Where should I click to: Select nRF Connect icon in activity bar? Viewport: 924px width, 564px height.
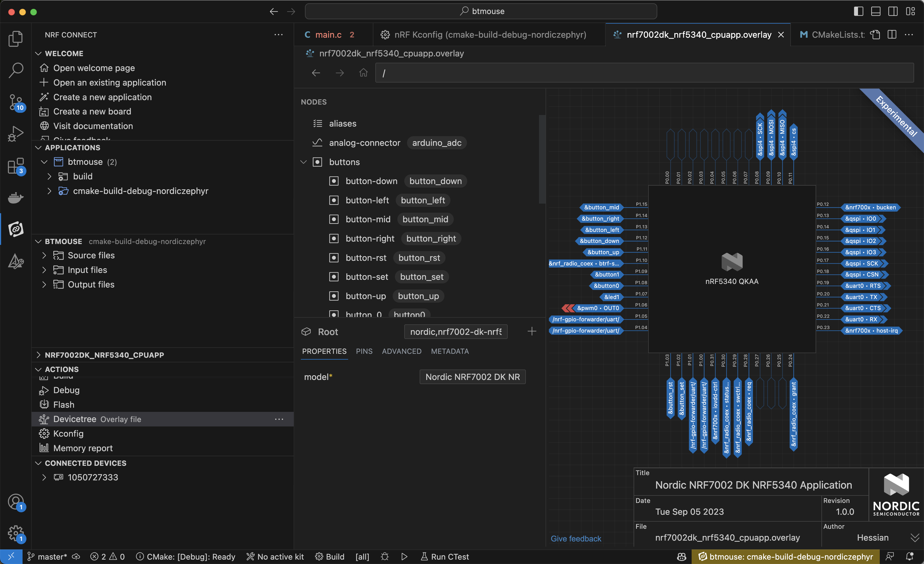15,229
